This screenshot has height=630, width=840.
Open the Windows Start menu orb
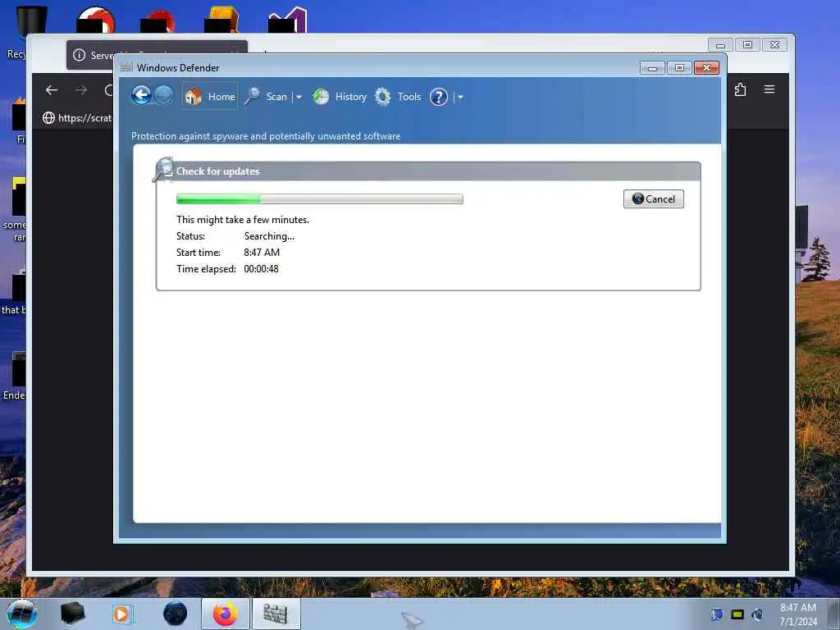(x=22, y=614)
